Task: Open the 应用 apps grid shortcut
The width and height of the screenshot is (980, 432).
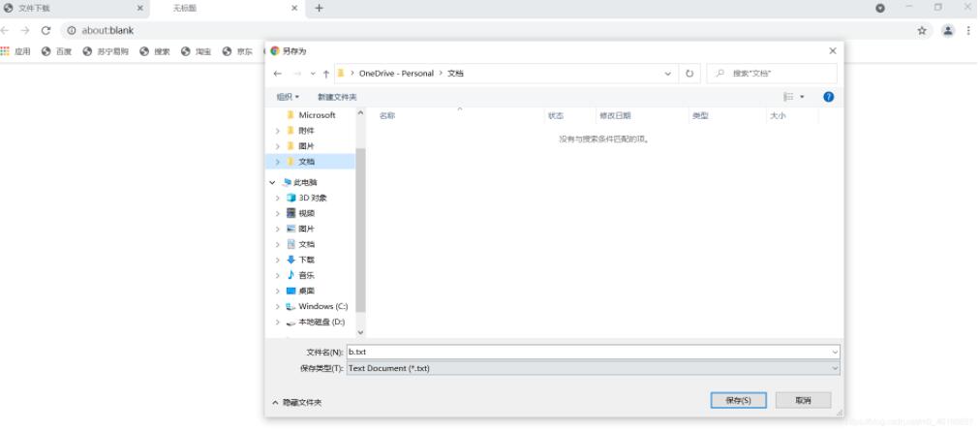Action: 15,51
